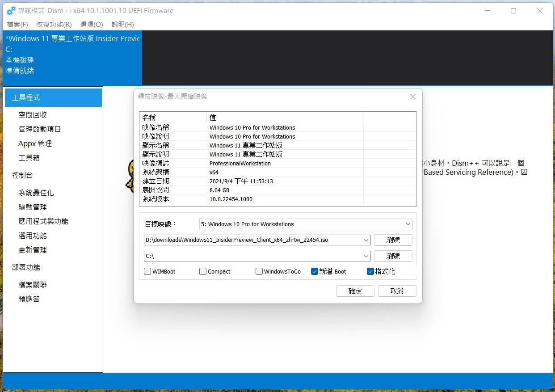555x392 pixels.
Task: Open the 選項(O) menu
Action: 92,25
